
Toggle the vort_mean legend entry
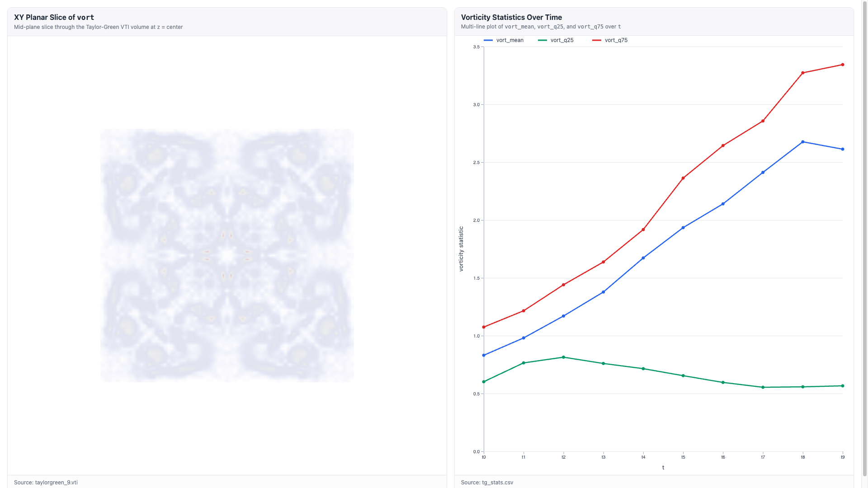click(504, 40)
